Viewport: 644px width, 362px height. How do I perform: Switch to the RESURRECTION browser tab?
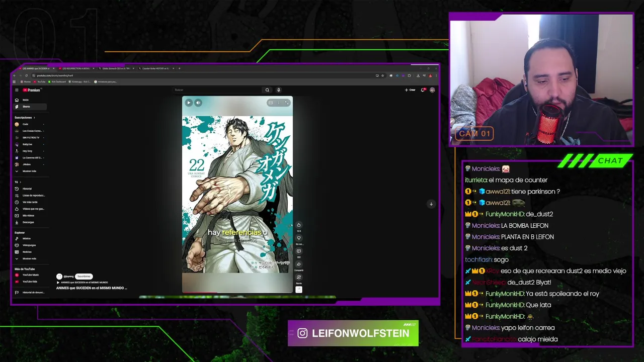pyautogui.click(x=75, y=68)
